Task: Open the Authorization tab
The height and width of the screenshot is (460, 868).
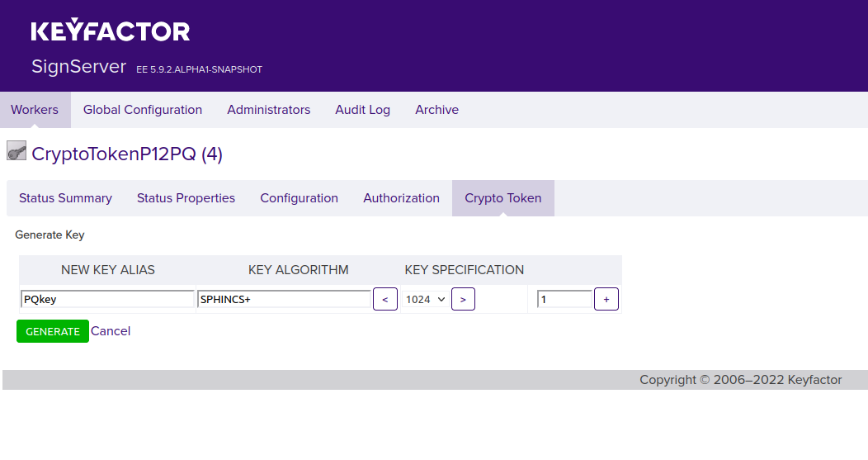Action: [401, 198]
